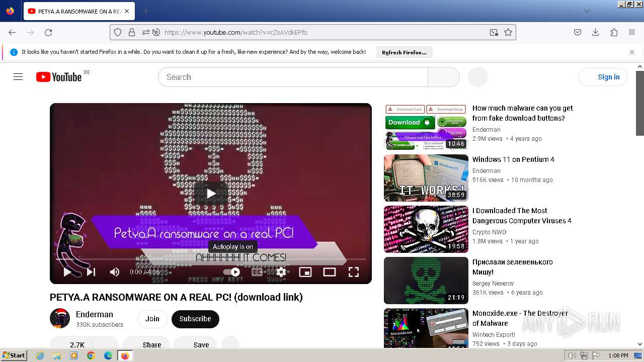Open Save to Pocket icon
The width and height of the screenshot is (644, 362).
click(578, 32)
